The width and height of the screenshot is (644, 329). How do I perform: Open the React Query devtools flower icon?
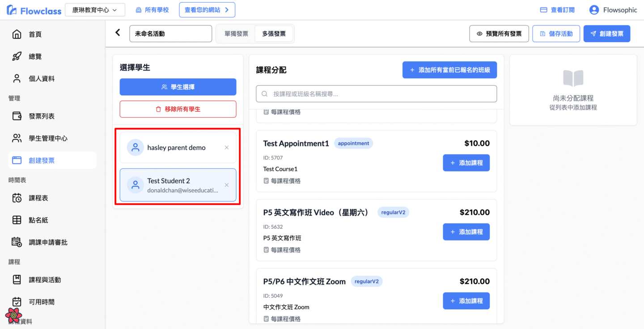[x=14, y=315]
